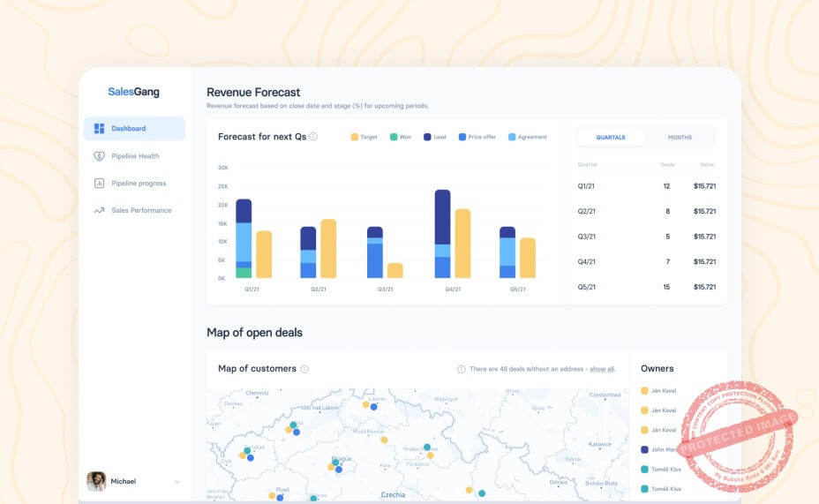
Task: Open Pipeline Health from the sidebar
Action: (135, 156)
